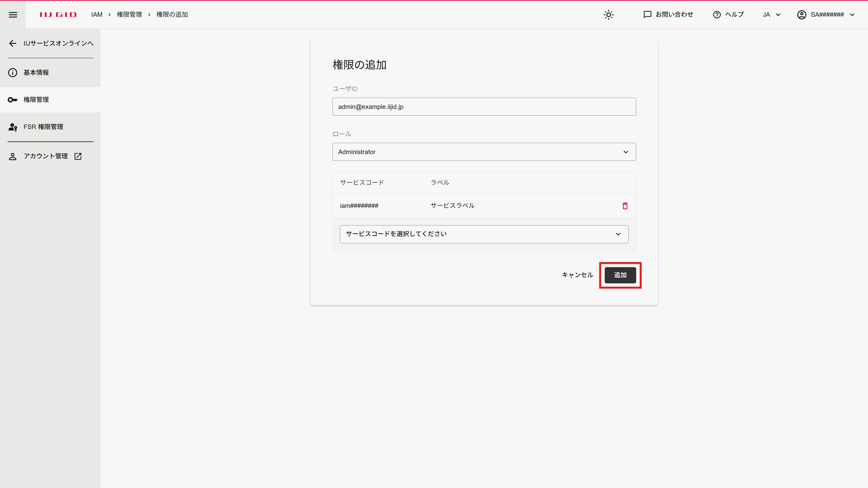Viewport: 868px width, 488px height.
Task: Open 基本情報 in the sidebar
Action: (x=50, y=72)
